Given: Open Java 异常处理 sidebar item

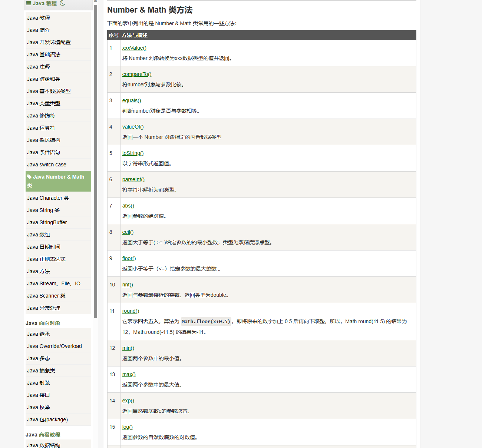Looking at the screenshot, I should 58,308.
